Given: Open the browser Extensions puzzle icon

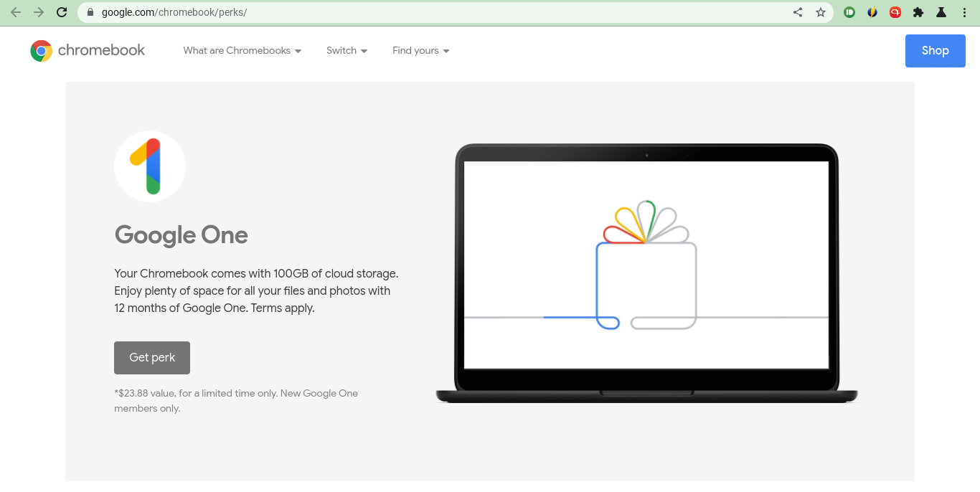Looking at the screenshot, I should point(918,12).
